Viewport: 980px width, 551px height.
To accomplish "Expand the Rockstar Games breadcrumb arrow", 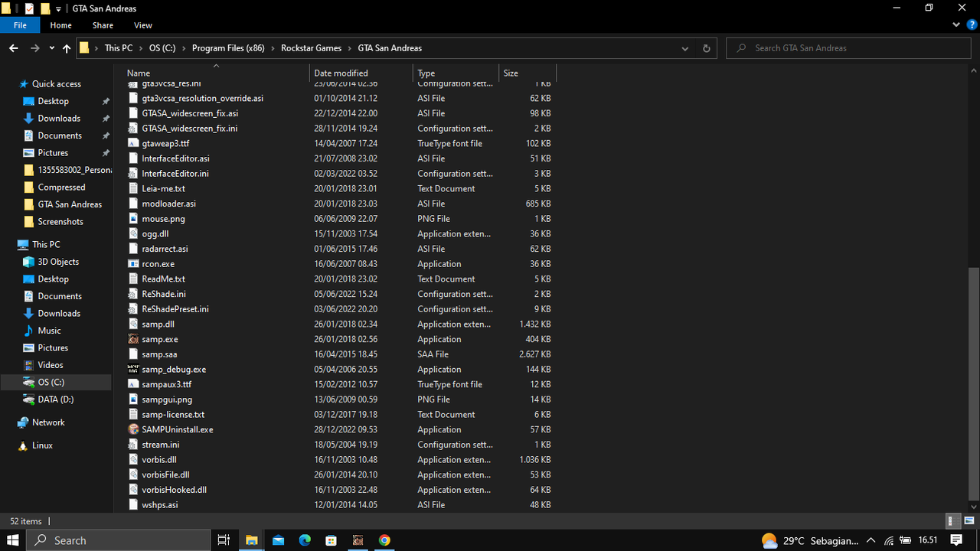I will coord(350,48).
